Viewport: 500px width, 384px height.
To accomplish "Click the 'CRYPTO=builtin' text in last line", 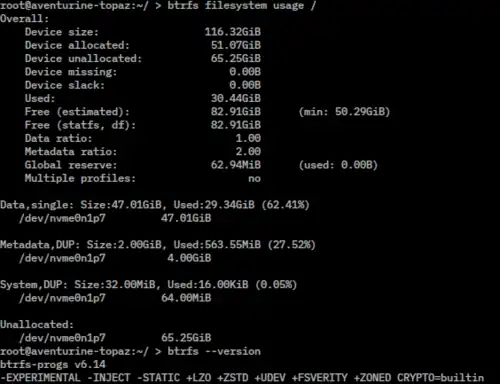I will point(440,378).
